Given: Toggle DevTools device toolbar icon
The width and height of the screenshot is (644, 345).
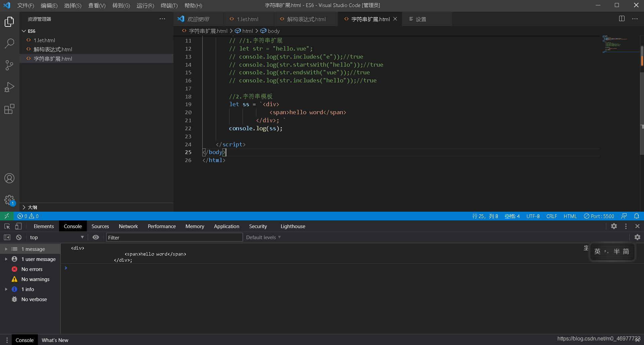Looking at the screenshot, I should (x=18, y=226).
